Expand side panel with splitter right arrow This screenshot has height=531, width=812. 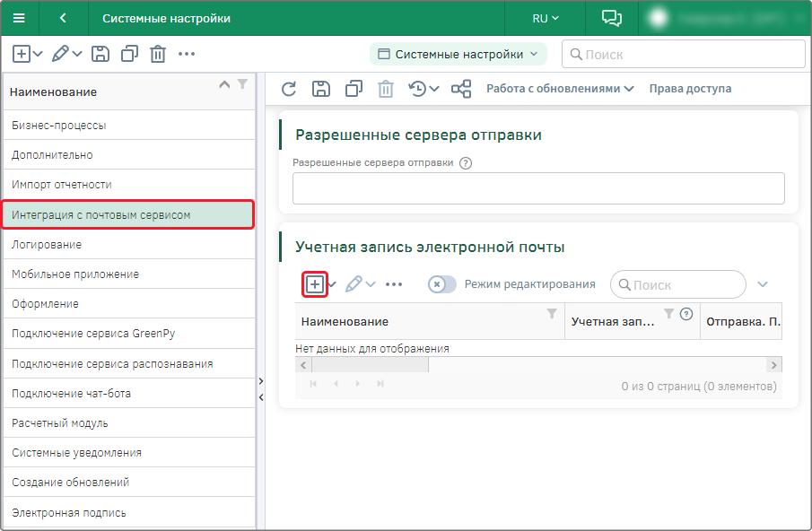coord(261,381)
